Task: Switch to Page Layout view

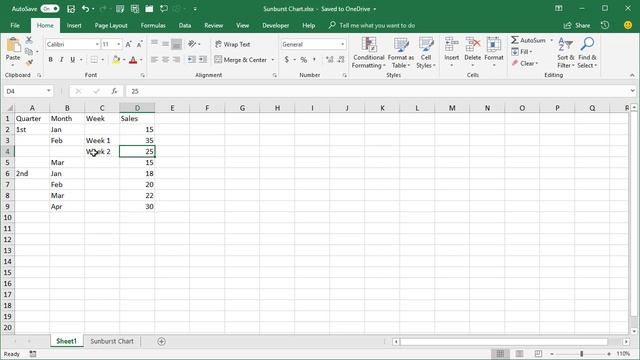Action: tap(519, 353)
